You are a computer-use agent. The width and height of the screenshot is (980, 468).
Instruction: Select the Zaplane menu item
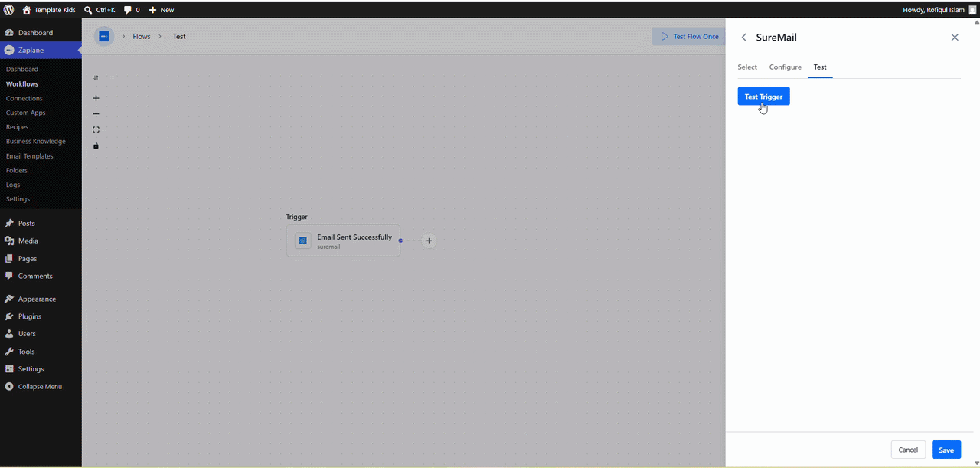coord(41,50)
